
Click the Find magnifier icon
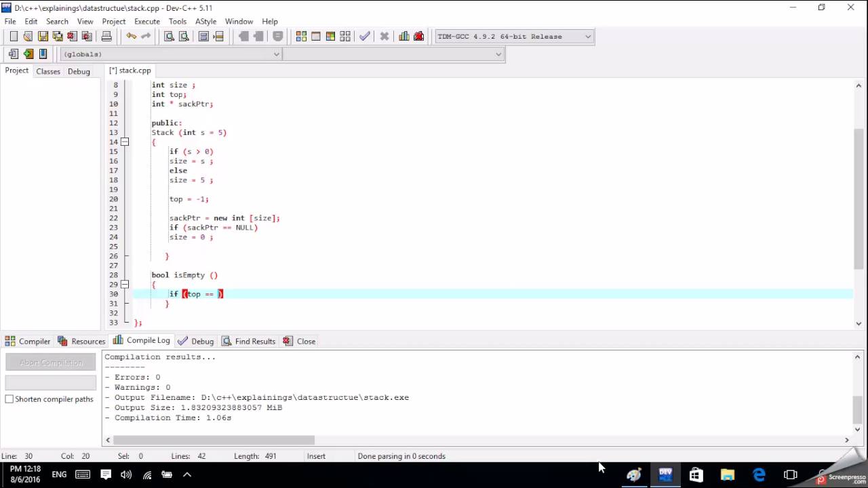pyautogui.click(x=170, y=37)
